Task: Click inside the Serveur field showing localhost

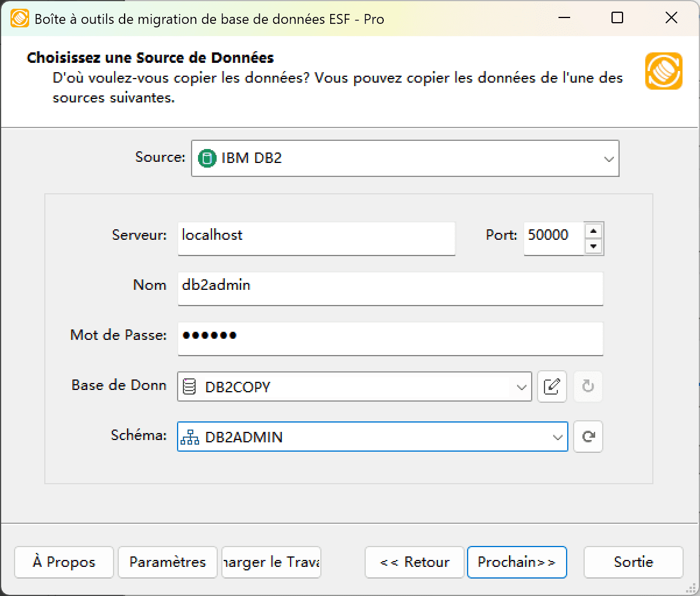Action: [316, 238]
